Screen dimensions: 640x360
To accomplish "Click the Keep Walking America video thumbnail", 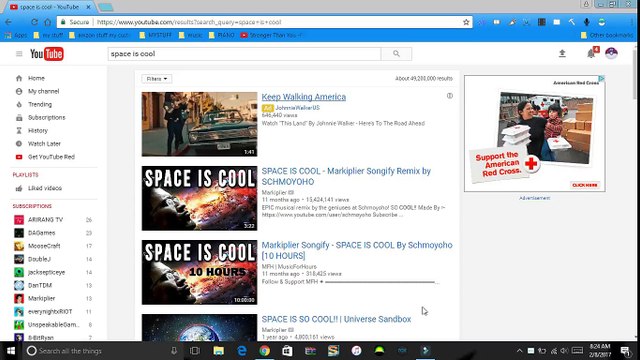I will pyautogui.click(x=200, y=124).
